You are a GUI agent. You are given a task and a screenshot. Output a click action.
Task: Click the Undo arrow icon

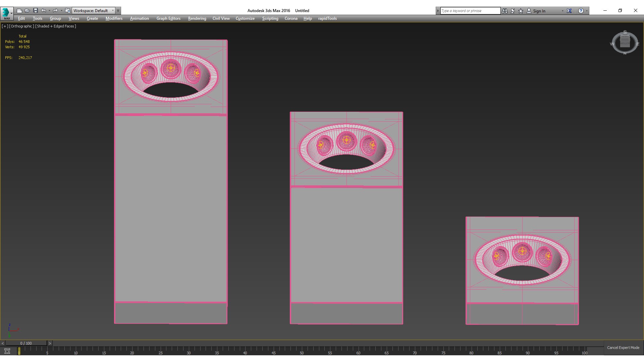tap(44, 11)
